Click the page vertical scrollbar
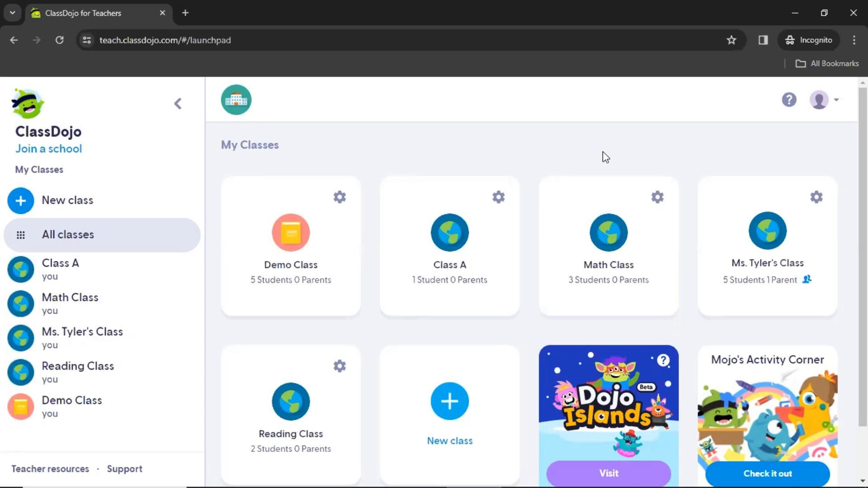 pyautogui.click(x=863, y=256)
